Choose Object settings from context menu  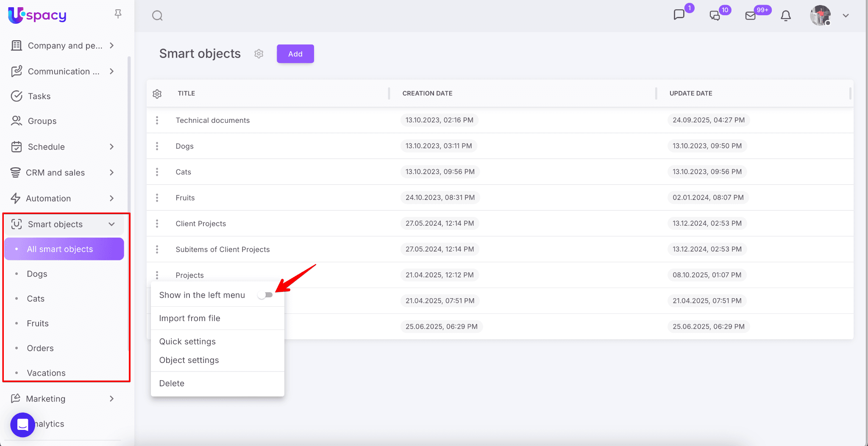pos(189,360)
